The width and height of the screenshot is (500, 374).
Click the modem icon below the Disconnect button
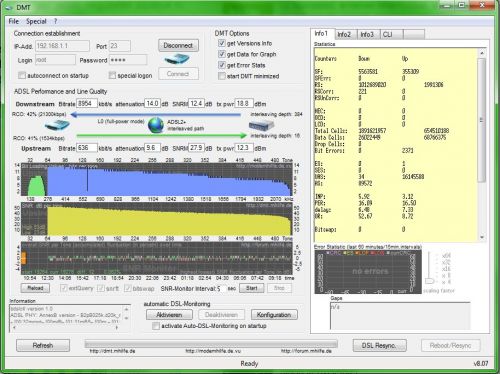click(x=177, y=60)
